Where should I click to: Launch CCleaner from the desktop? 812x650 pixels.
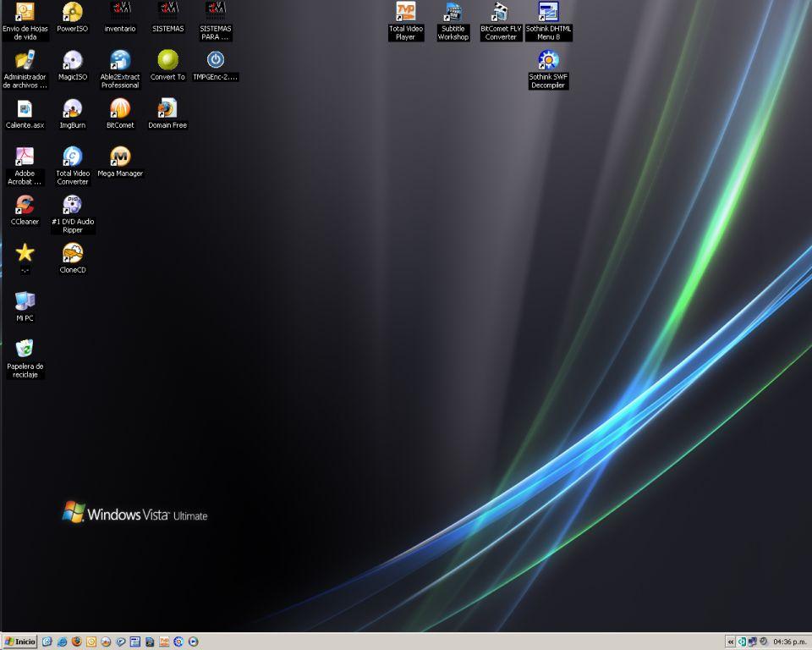point(25,206)
